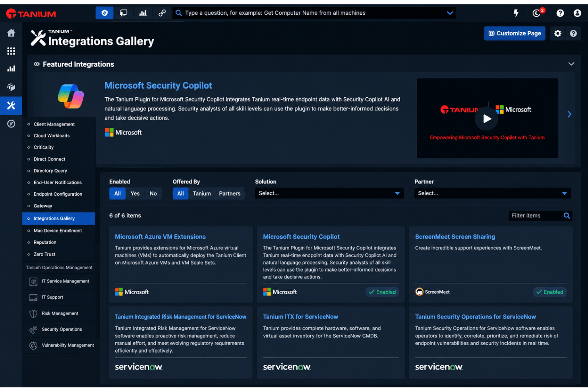Screen dimensions: 588x392
Task: Select the shield icon in the top toolbar
Action: click(104, 13)
